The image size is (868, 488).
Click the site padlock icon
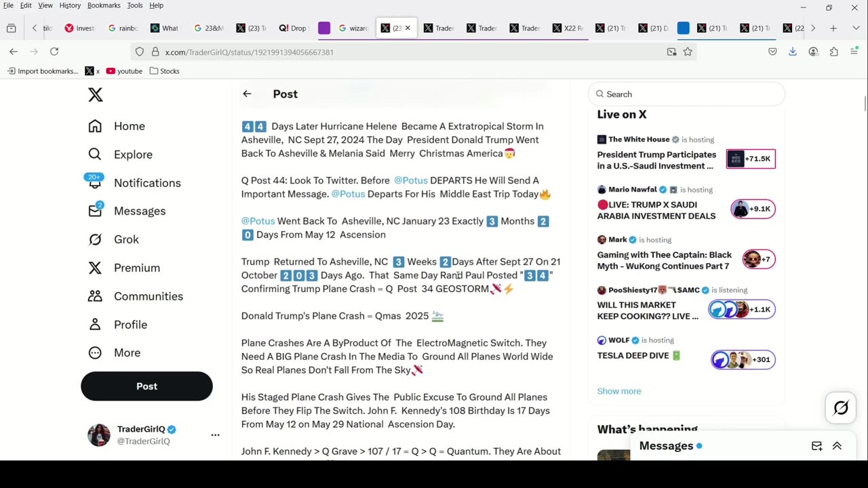click(x=155, y=52)
